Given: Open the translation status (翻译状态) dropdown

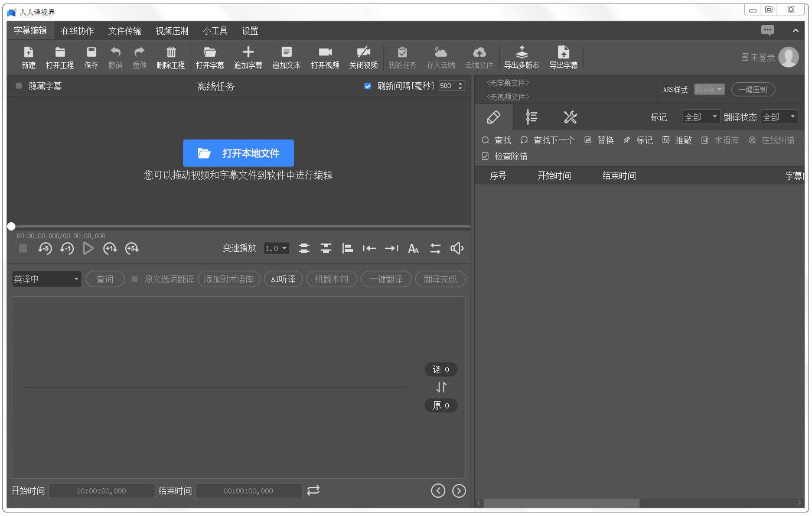Looking at the screenshot, I should coord(779,117).
